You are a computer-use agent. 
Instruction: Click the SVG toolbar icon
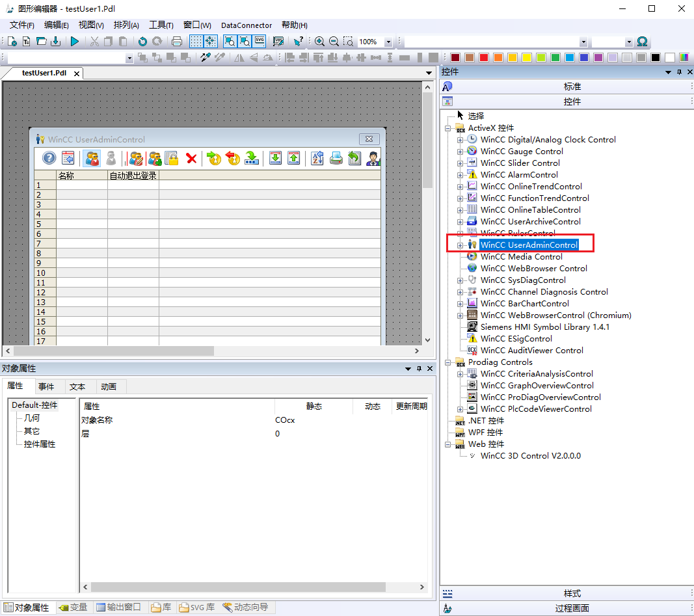tap(260, 41)
